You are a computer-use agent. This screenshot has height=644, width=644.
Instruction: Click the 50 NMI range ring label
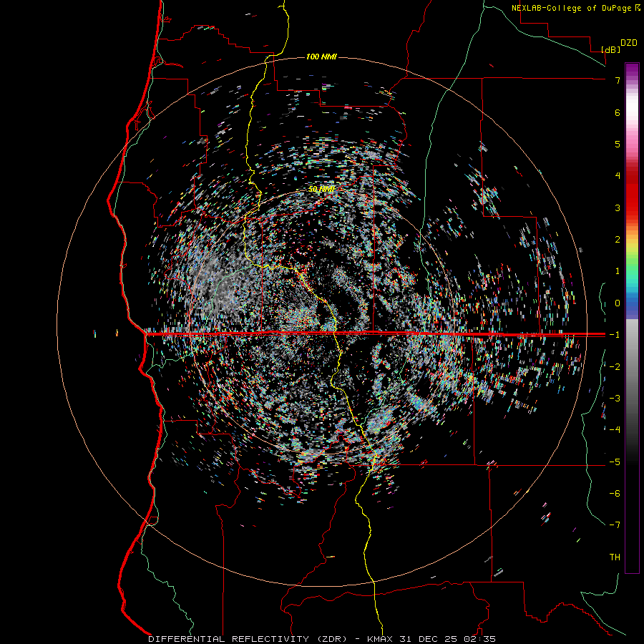point(321,190)
